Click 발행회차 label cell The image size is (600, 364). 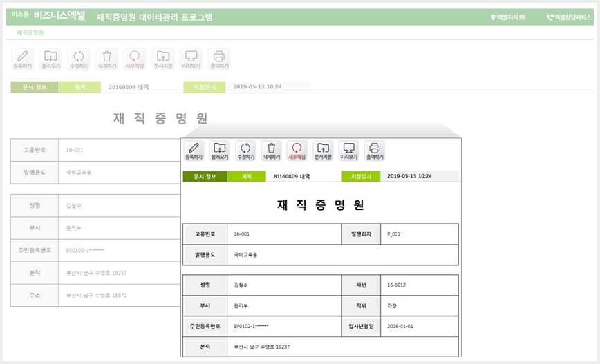[x=361, y=234]
